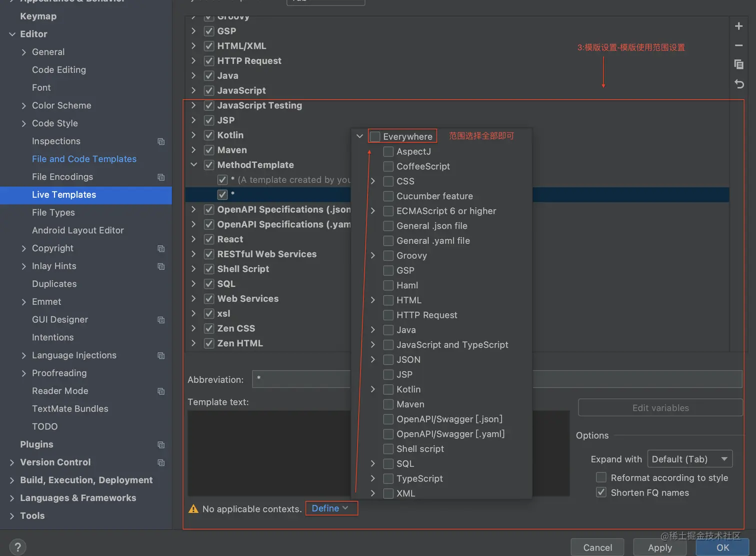The height and width of the screenshot is (556, 756).
Task: Click project-level icon beside Inlay Hints
Action: pos(161,266)
